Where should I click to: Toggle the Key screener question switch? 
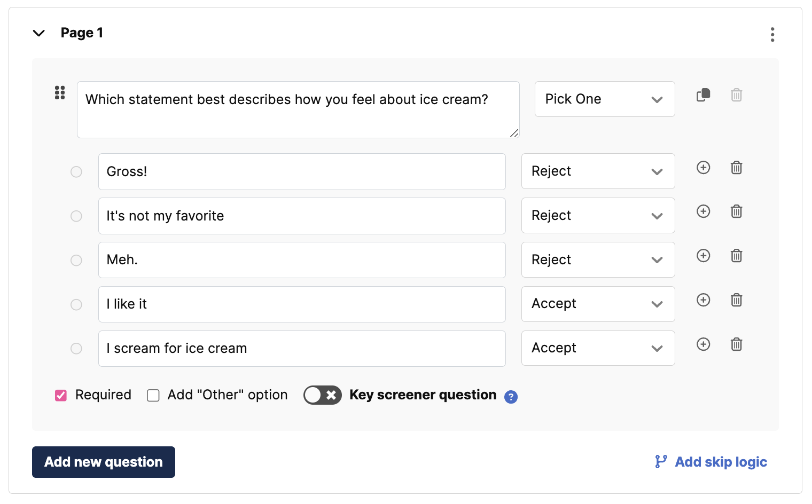323,395
